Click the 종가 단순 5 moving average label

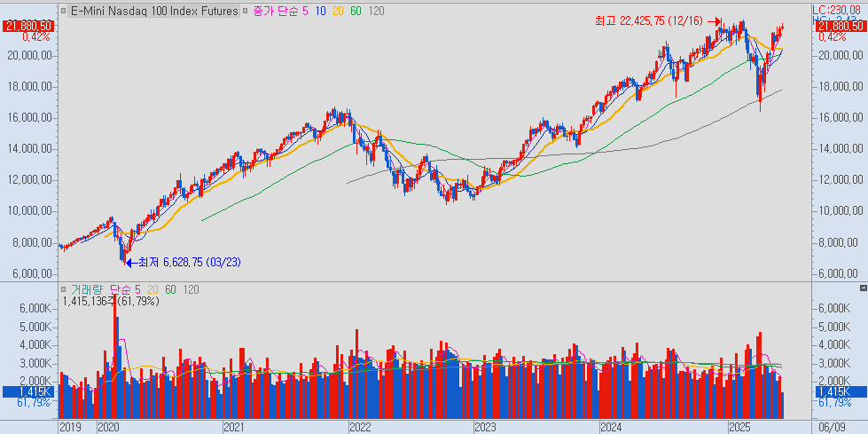pyautogui.click(x=279, y=11)
